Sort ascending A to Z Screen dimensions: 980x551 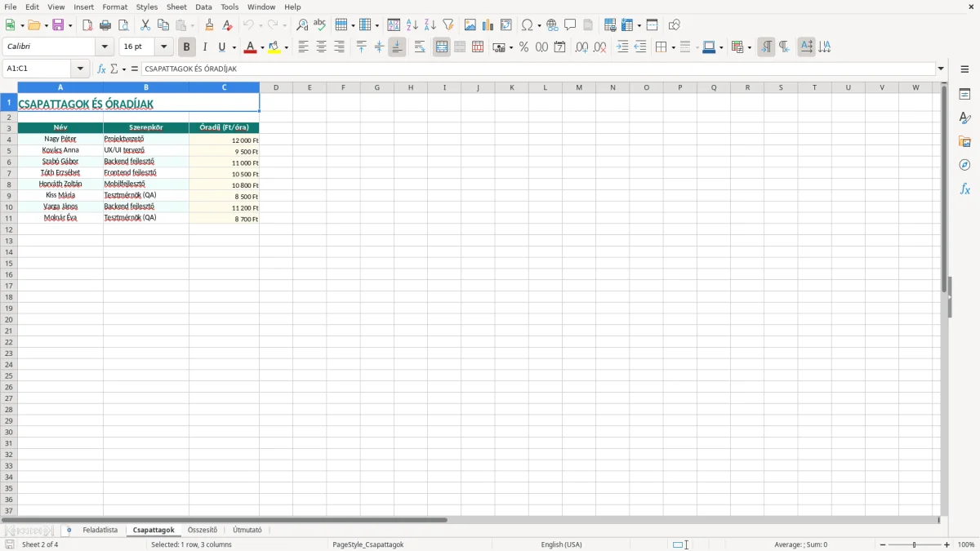point(412,25)
